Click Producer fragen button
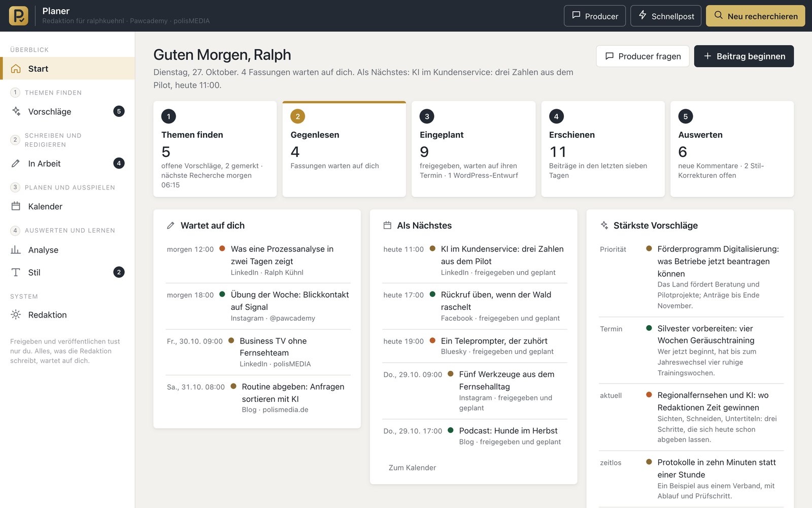The width and height of the screenshot is (812, 508). point(642,56)
